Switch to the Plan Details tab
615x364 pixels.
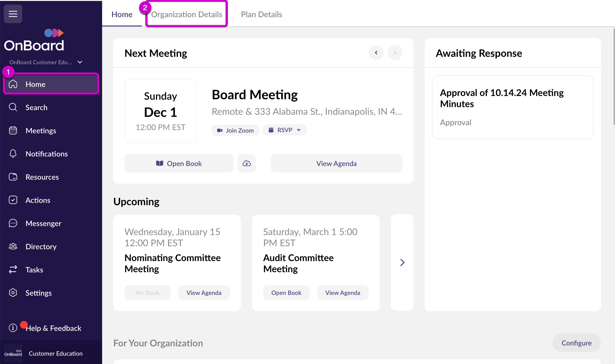pyautogui.click(x=262, y=14)
